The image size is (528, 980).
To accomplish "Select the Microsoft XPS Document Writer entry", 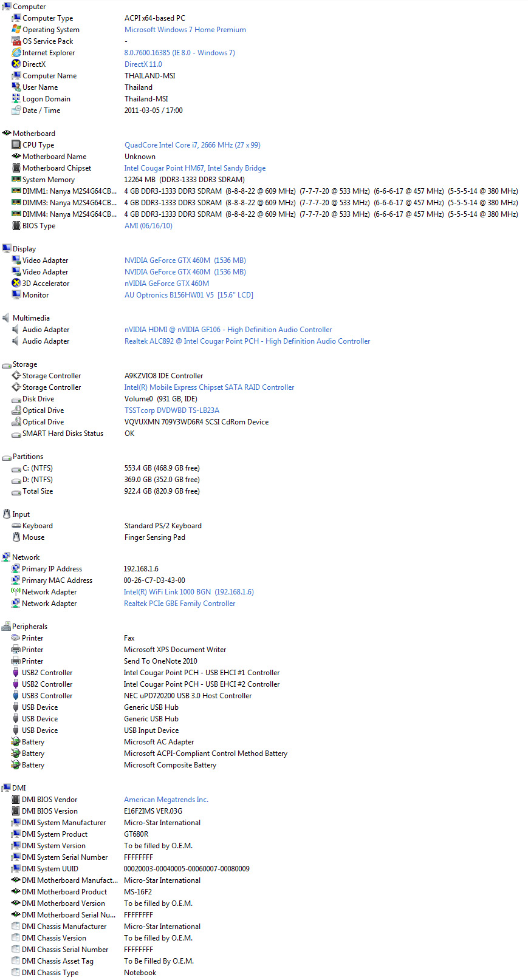I will tap(175, 650).
